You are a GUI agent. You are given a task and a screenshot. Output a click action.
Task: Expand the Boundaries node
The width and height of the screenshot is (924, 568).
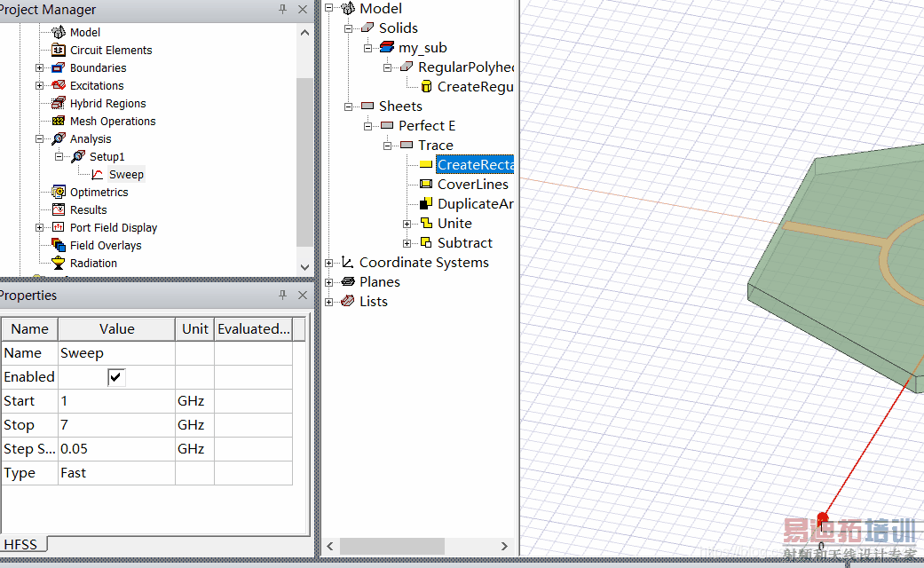39,67
